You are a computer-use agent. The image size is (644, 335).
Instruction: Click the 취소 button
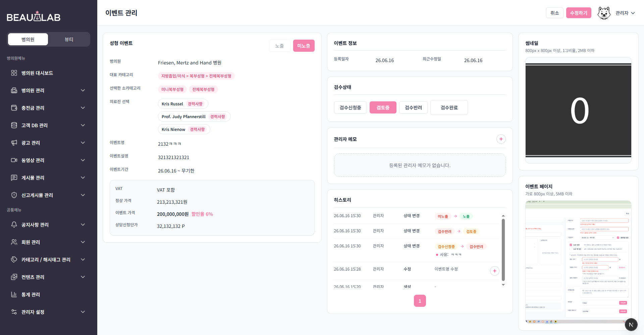(554, 13)
